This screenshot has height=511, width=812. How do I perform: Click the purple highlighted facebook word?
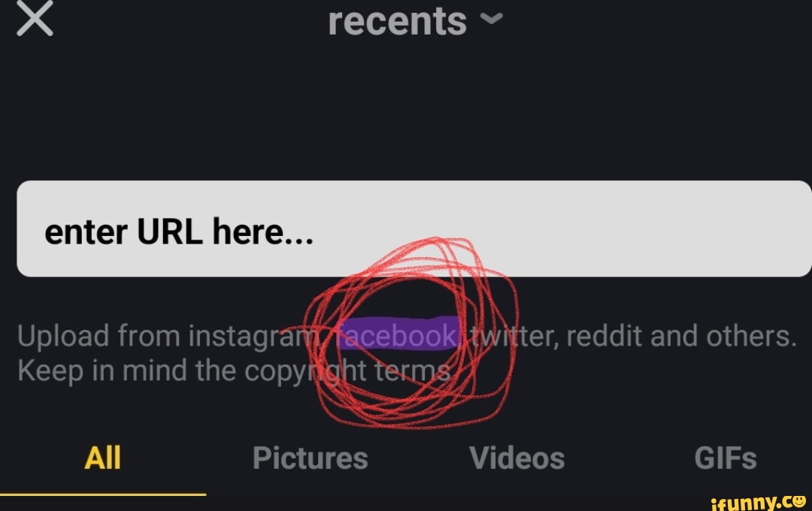[x=398, y=334]
